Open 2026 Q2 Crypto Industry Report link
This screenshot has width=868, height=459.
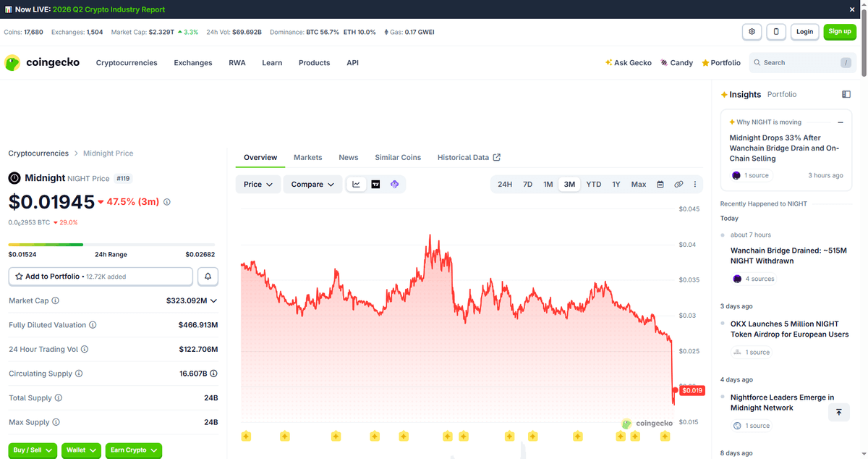[109, 9]
